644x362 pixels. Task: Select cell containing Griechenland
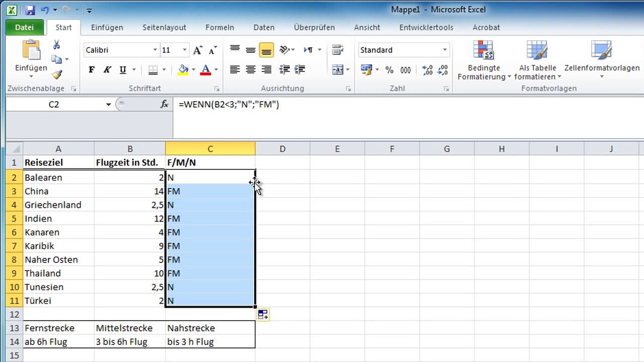[58, 205]
